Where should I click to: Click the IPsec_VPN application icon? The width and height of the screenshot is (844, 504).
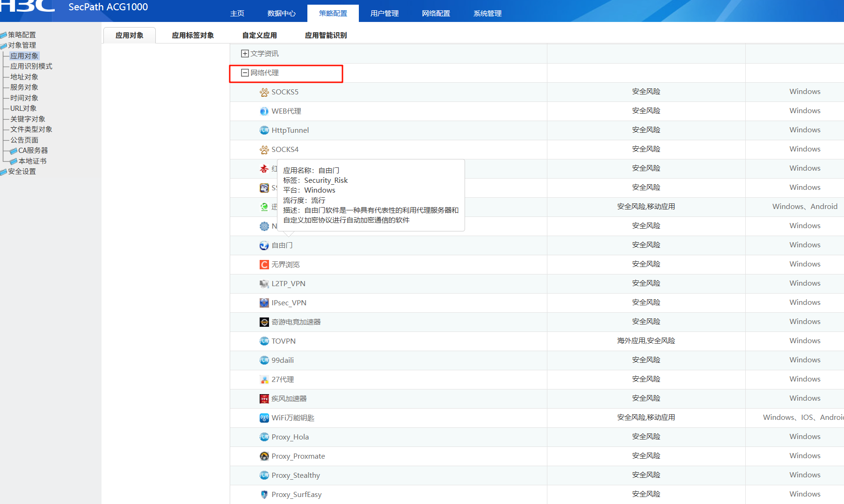pyautogui.click(x=264, y=303)
